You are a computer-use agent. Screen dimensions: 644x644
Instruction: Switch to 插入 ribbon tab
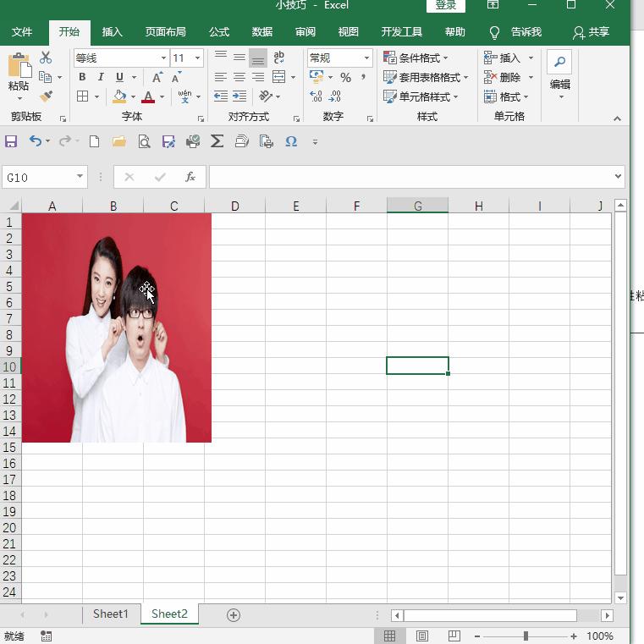[112, 32]
